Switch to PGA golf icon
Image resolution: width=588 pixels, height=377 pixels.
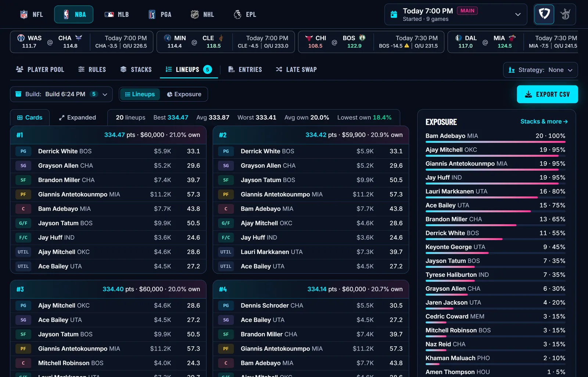coord(152,15)
